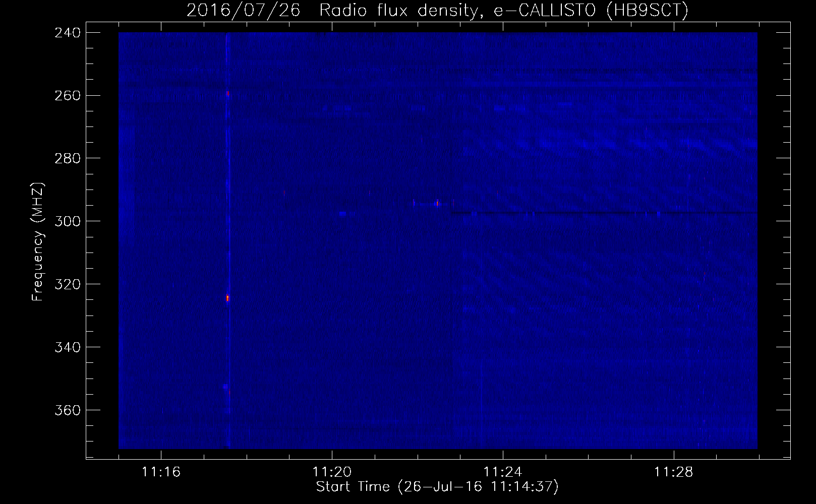Viewport: 816px width, 504px height.
Task: Click the 11:16 time tick label
Action: pyautogui.click(x=161, y=472)
